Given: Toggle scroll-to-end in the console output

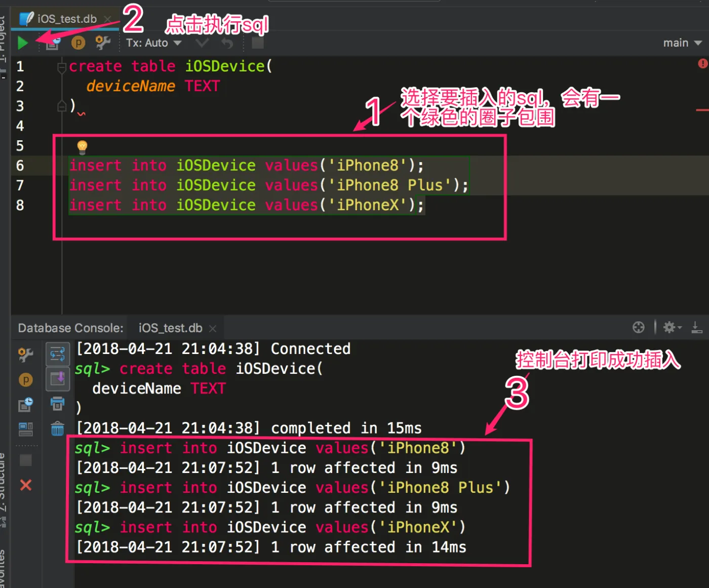Looking at the screenshot, I should click(58, 379).
